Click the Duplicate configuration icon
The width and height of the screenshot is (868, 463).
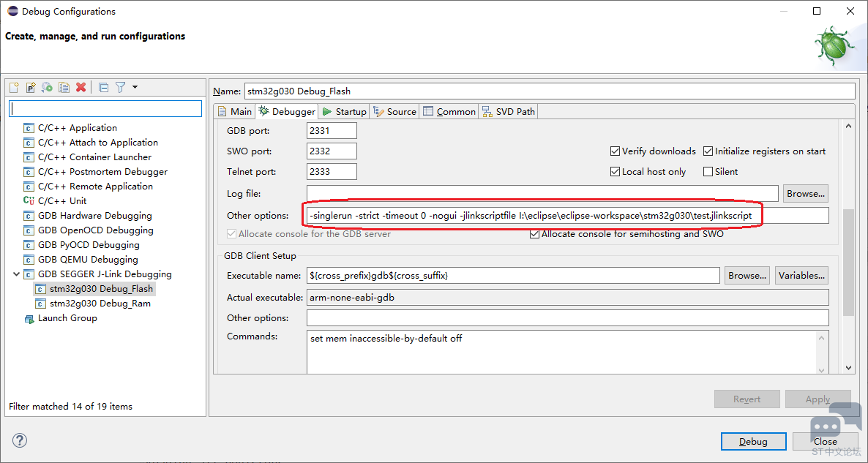(64, 87)
